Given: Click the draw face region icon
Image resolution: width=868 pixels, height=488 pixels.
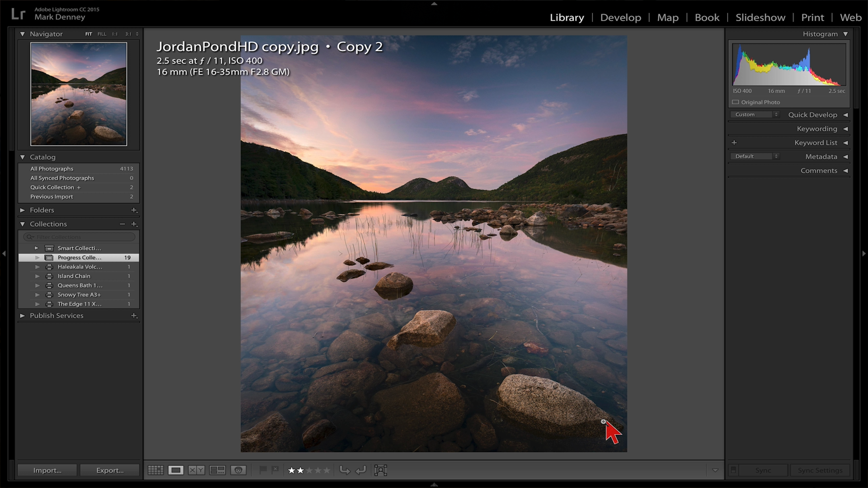Looking at the screenshot, I should 381,470.
